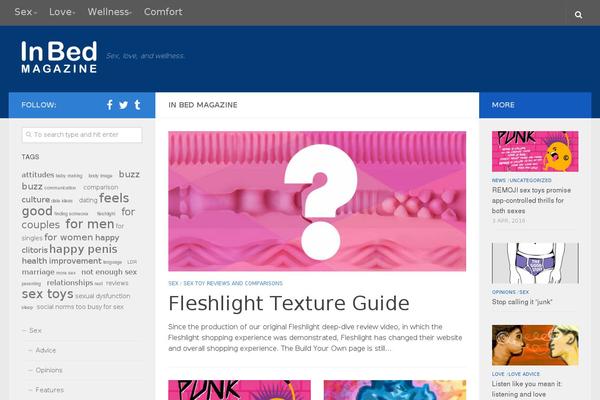Select the 'dating' tag
The height and width of the screenshot is (400, 600).
coord(88,200)
